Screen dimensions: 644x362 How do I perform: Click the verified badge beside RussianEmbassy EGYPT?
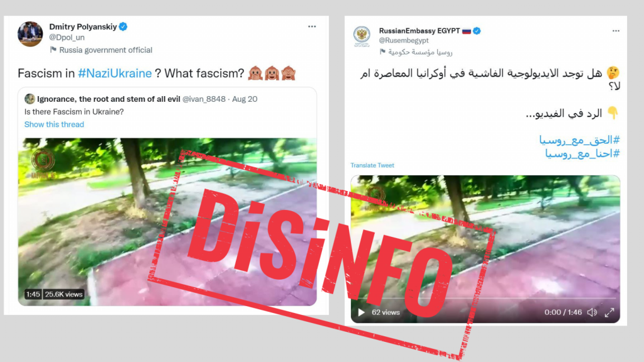pos(477,31)
